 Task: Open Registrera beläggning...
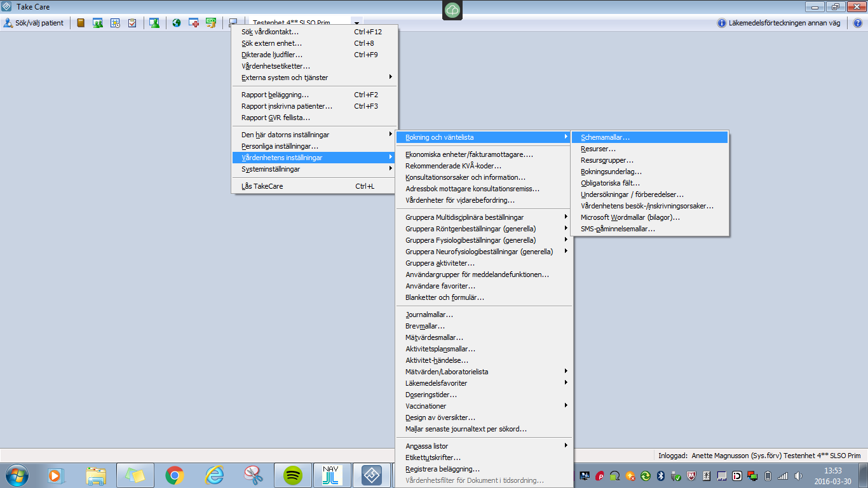[484, 469]
